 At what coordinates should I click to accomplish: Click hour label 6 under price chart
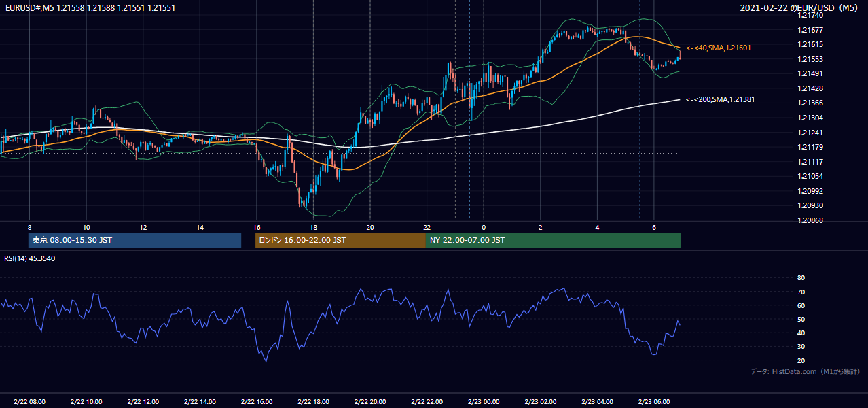[654, 227]
